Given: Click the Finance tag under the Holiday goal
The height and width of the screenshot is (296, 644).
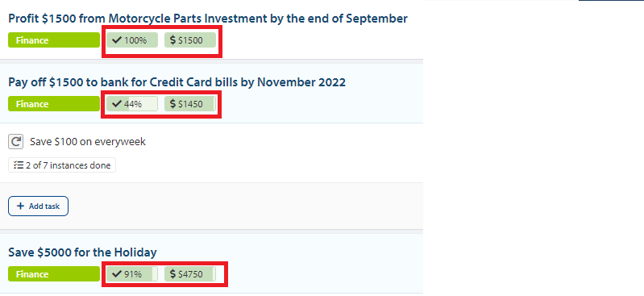Looking at the screenshot, I should (54, 273).
